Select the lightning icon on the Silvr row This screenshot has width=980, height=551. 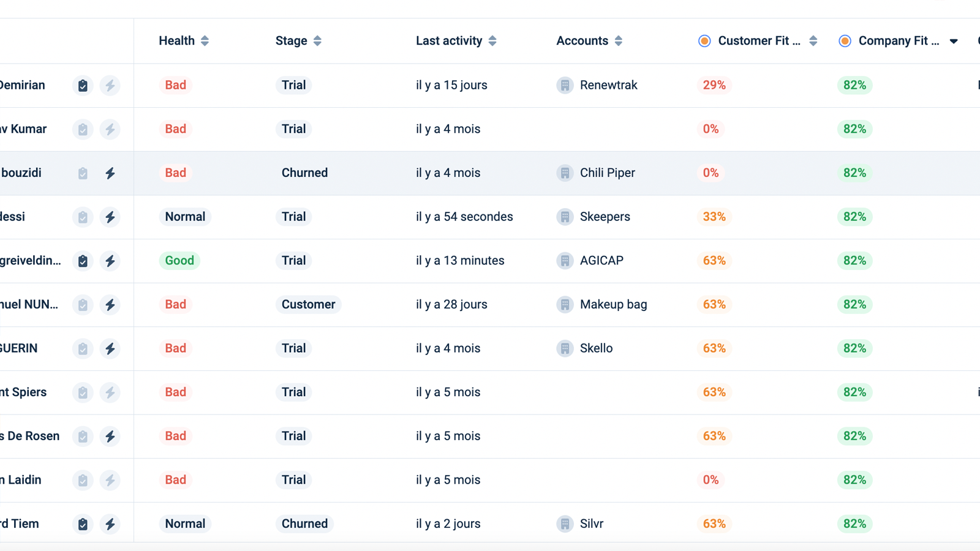(110, 523)
